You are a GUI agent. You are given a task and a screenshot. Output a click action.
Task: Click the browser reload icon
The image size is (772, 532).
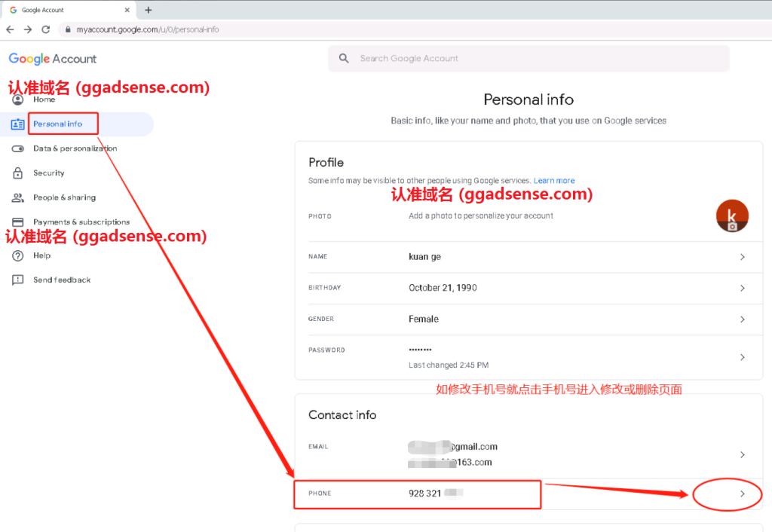click(45, 29)
